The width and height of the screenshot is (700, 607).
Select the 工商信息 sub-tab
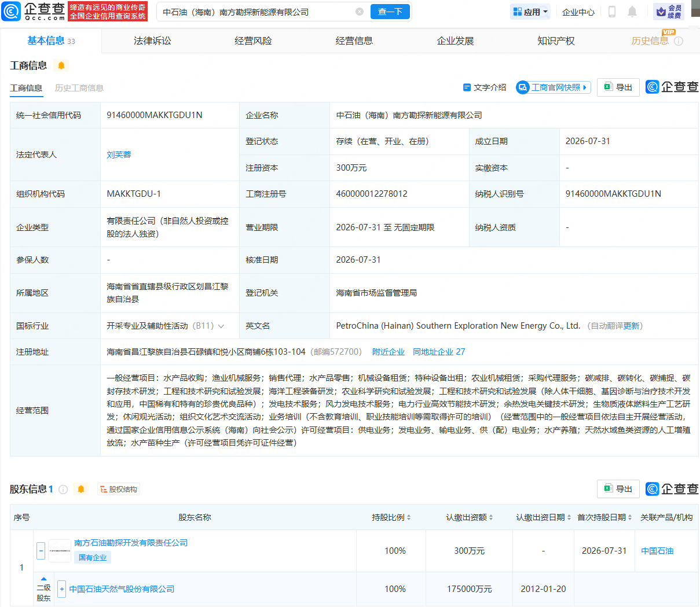pyautogui.click(x=26, y=88)
